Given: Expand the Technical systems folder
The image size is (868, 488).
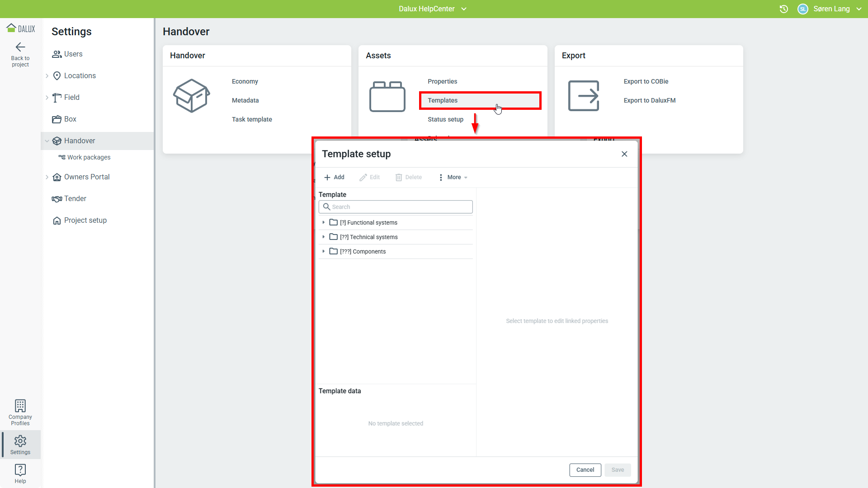Looking at the screenshot, I should pyautogui.click(x=324, y=237).
